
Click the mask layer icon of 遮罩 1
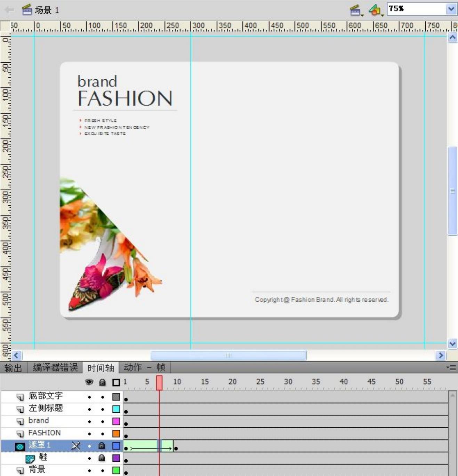coord(20,446)
